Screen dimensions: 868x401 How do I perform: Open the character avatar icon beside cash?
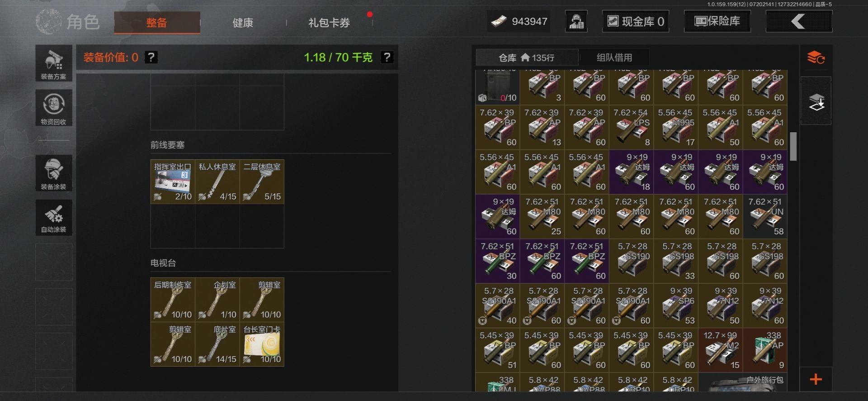[x=576, y=21]
